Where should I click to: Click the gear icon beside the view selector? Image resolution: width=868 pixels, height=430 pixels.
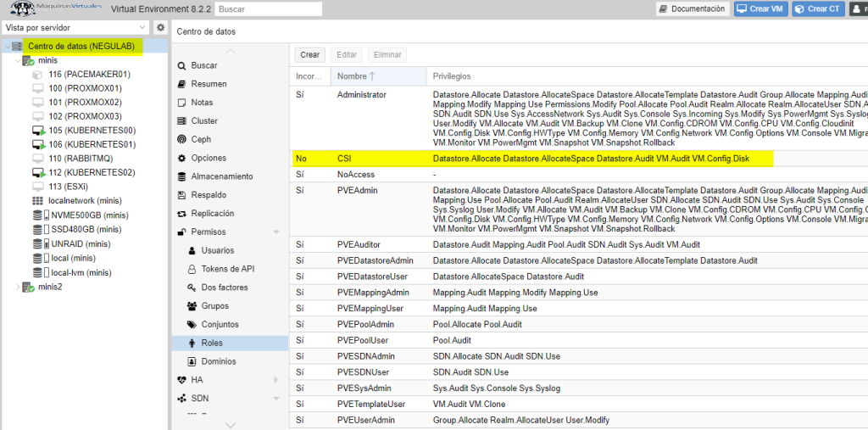tap(160, 28)
